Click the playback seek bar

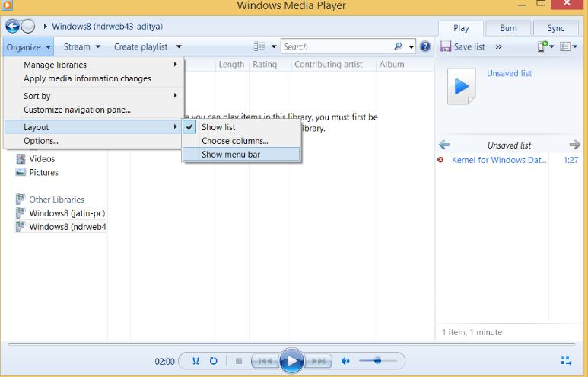[x=291, y=344]
